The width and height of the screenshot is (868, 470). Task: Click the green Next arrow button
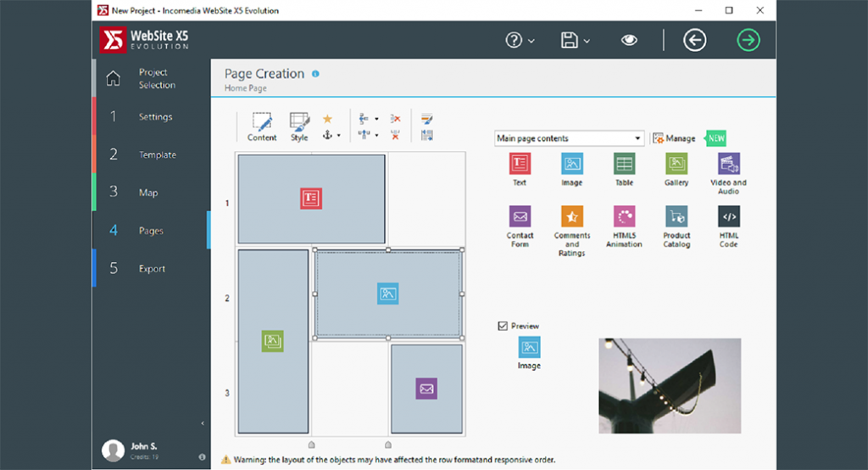pos(748,40)
